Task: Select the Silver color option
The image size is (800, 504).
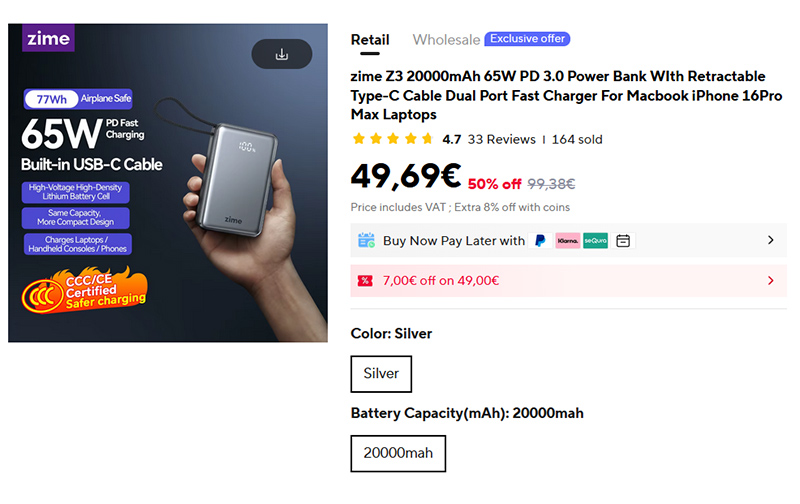Action: (x=381, y=374)
